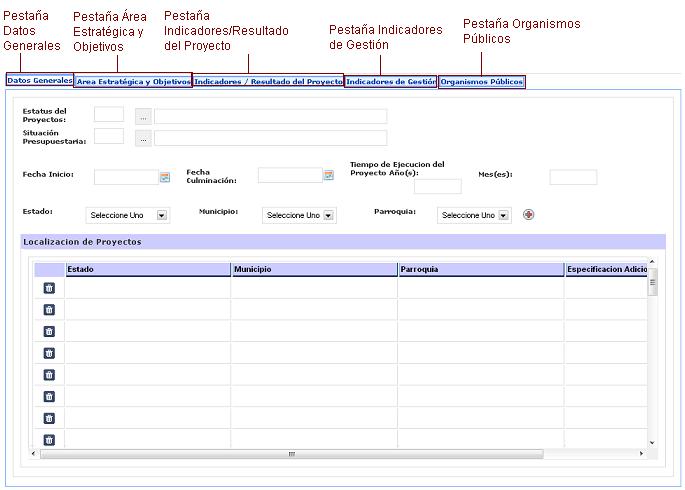Click browse button for Estatus del Proyecto
The width and height of the screenshot is (685, 490).
tap(143, 116)
